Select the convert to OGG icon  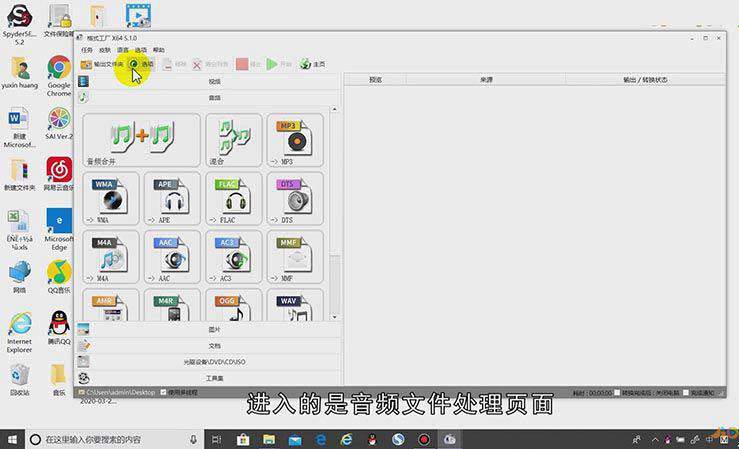[234, 305]
